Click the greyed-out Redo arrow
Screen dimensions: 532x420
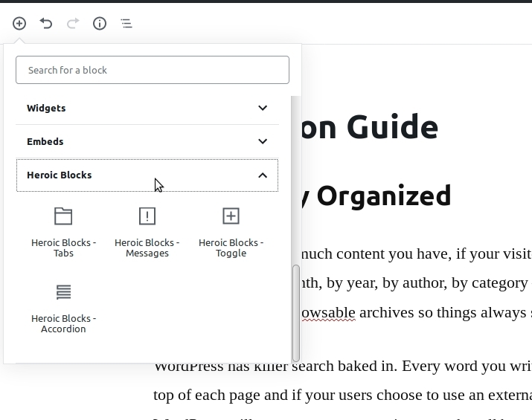73,23
